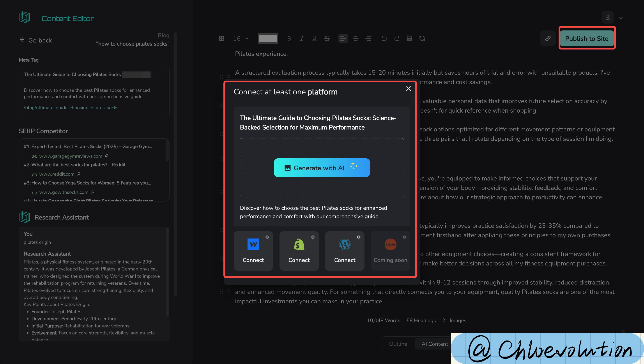The width and height of the screenshot is (644, 364).
Task: Click the Zapier Coming soon card
Action: (x=391, y=251)
